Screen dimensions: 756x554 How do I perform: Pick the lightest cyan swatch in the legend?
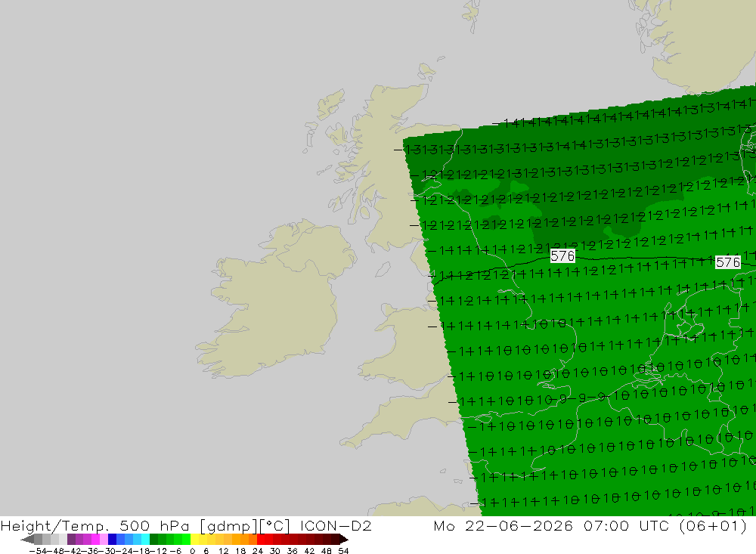146,540
